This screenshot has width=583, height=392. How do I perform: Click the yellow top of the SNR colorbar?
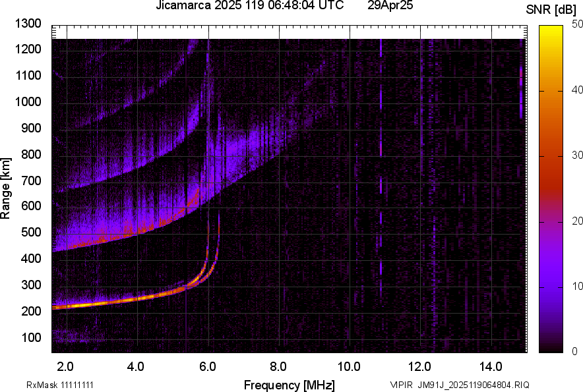pyautogui.click(x=549, y=29)
